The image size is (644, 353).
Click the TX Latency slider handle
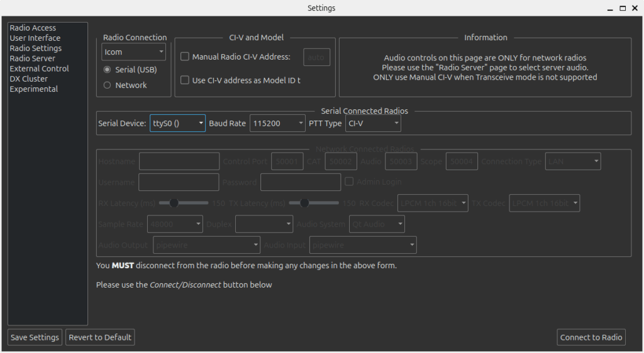point(304,203)
